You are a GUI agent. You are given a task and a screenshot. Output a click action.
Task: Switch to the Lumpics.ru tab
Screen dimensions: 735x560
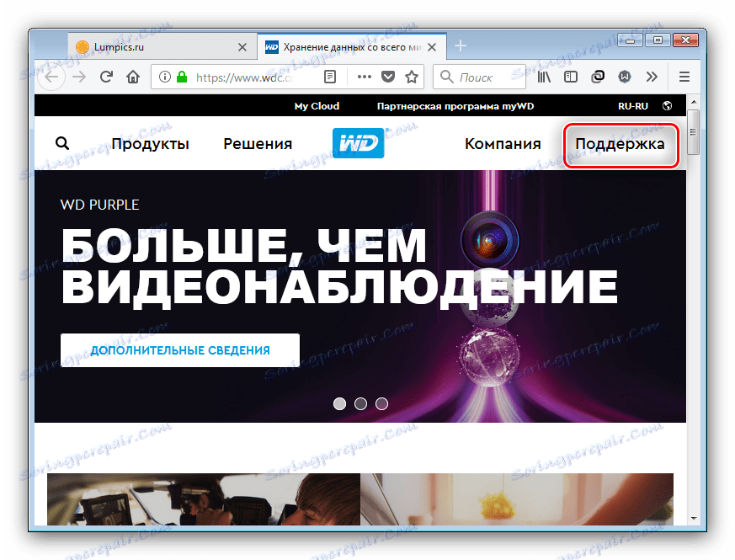(x=162, y=47)
